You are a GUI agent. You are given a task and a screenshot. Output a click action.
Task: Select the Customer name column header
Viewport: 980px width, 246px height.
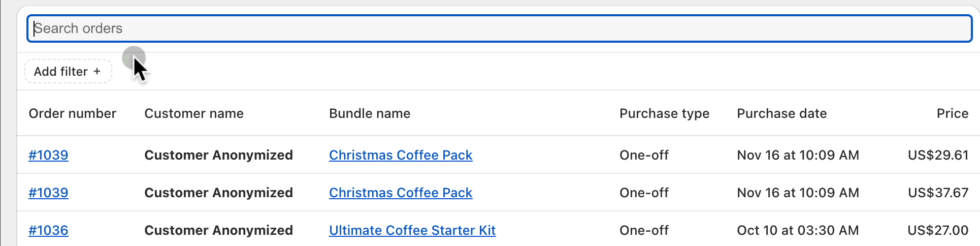(194, 113)
